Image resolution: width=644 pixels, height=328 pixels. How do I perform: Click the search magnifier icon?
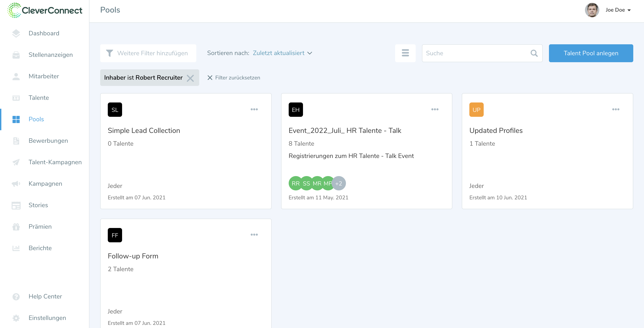534,53
